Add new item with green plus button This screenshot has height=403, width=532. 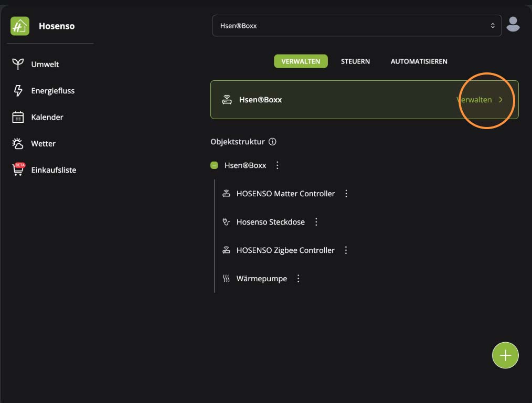pos(505,355)
